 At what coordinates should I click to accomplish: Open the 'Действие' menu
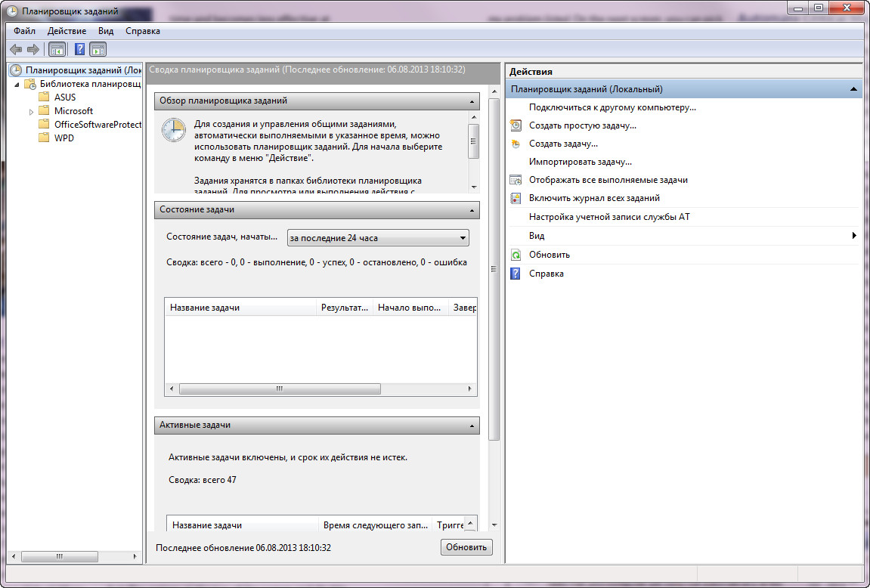click(x=67, y=31)
